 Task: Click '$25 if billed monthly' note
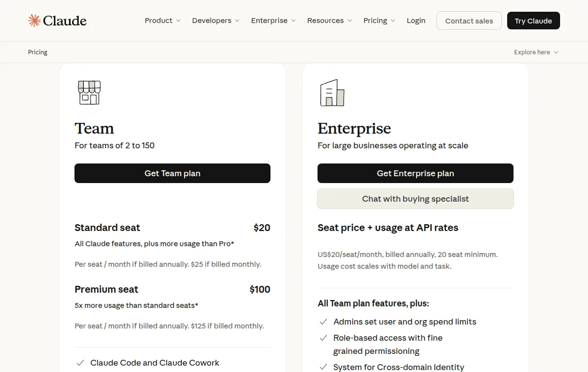coord(226,264)
